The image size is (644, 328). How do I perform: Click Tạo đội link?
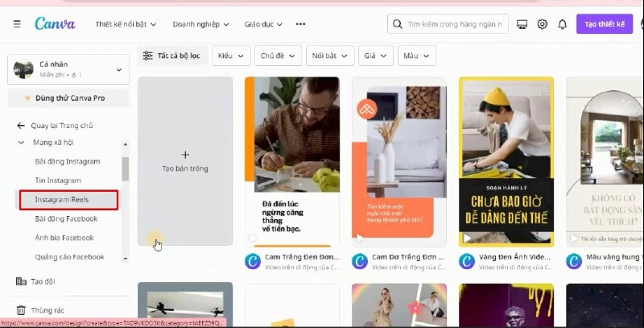43,281
